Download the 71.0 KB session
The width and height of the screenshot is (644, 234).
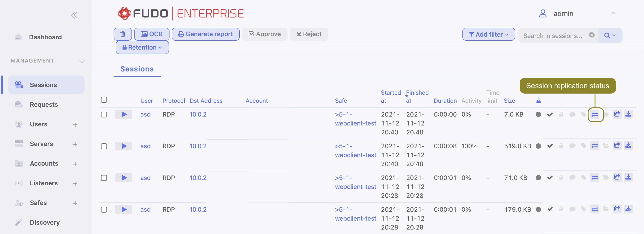pos(628,178)
